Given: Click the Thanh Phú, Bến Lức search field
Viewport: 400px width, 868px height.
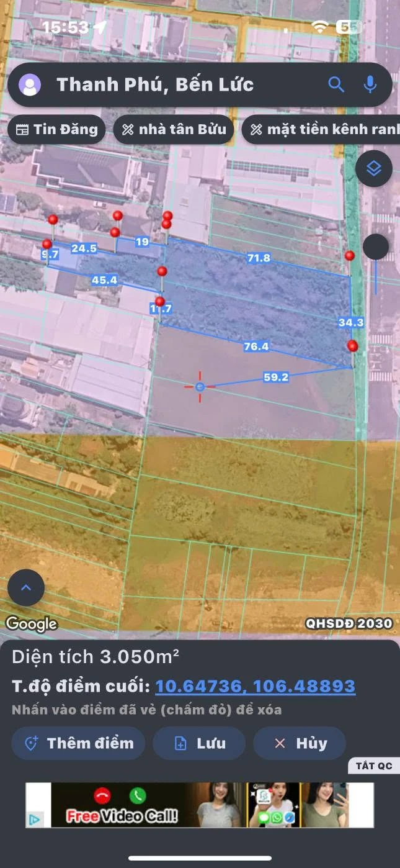Looking at the screenshot, I should [x=186, y=84].
